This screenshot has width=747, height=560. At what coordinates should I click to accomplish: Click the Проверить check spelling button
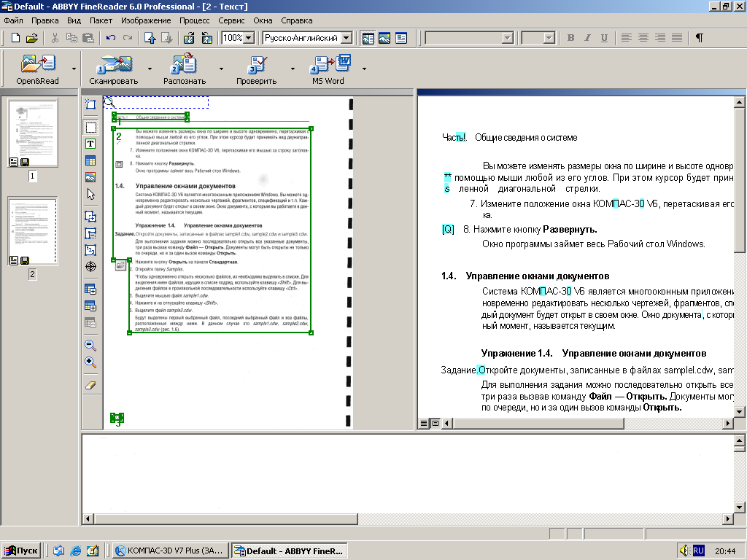[256, 69]
